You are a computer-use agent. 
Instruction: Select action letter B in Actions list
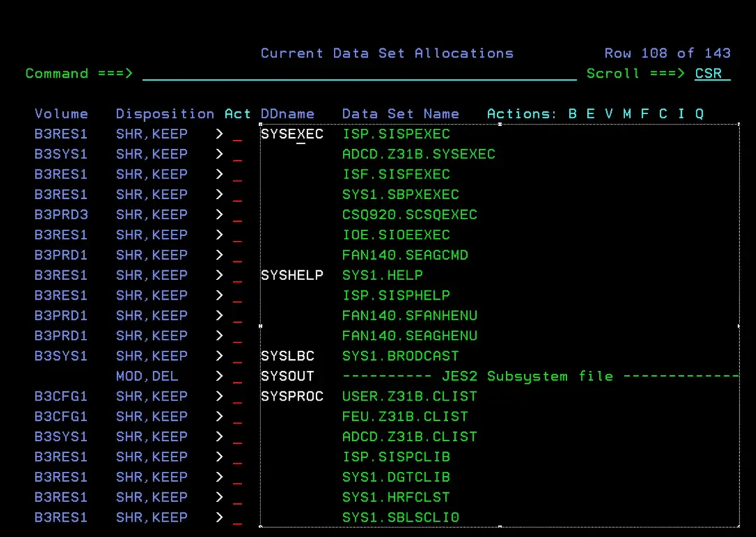tap(573, 113)
